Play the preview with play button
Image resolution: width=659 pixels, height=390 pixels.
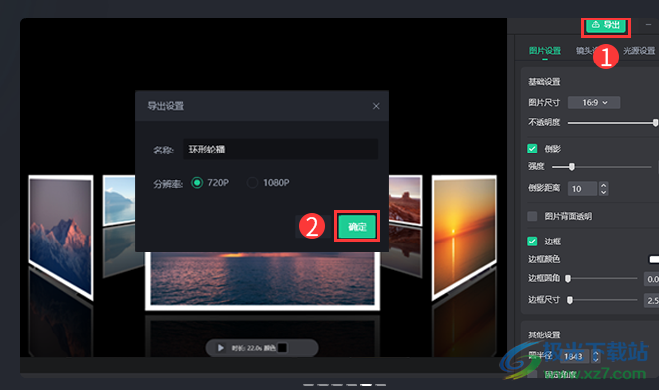click(x=220, y=348)
